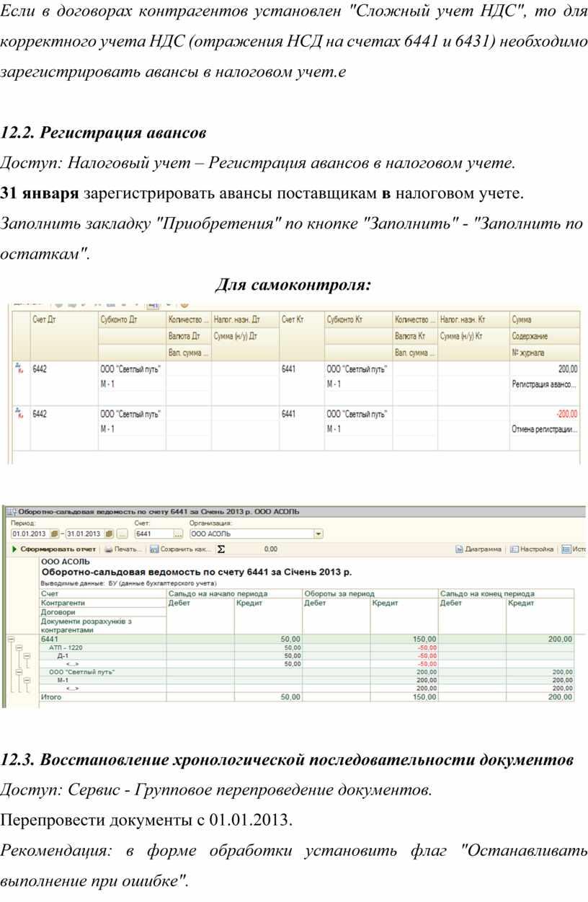Viewport: 588px width, 902px height.
Task: Click the Для самоконтроля: caption
Action: (294, 286)
